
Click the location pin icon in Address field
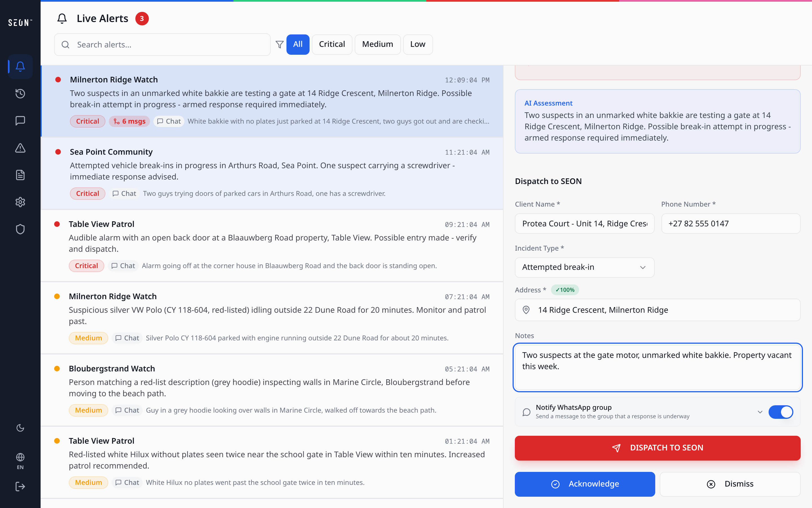[x=526, y=310]
